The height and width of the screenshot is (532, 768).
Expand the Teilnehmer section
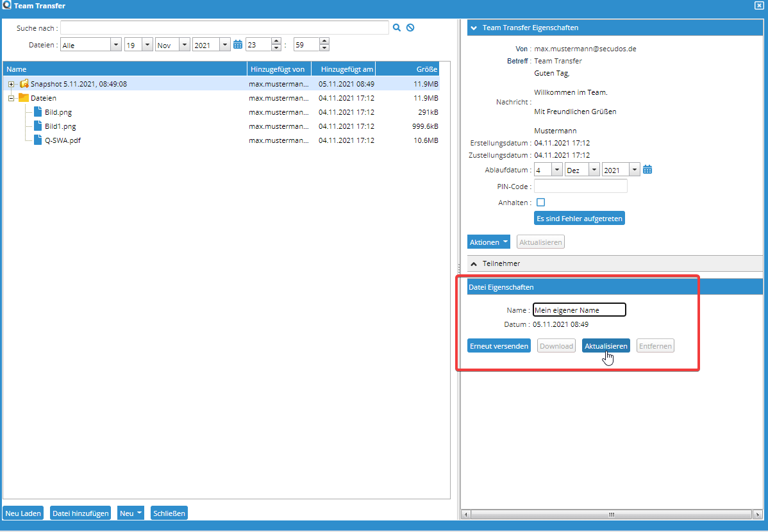click(474, 263)
